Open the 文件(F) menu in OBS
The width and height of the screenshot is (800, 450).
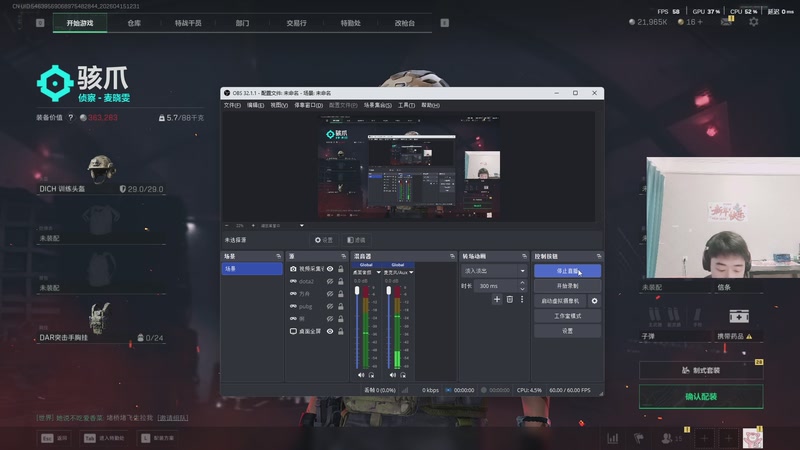pos(232,105)
